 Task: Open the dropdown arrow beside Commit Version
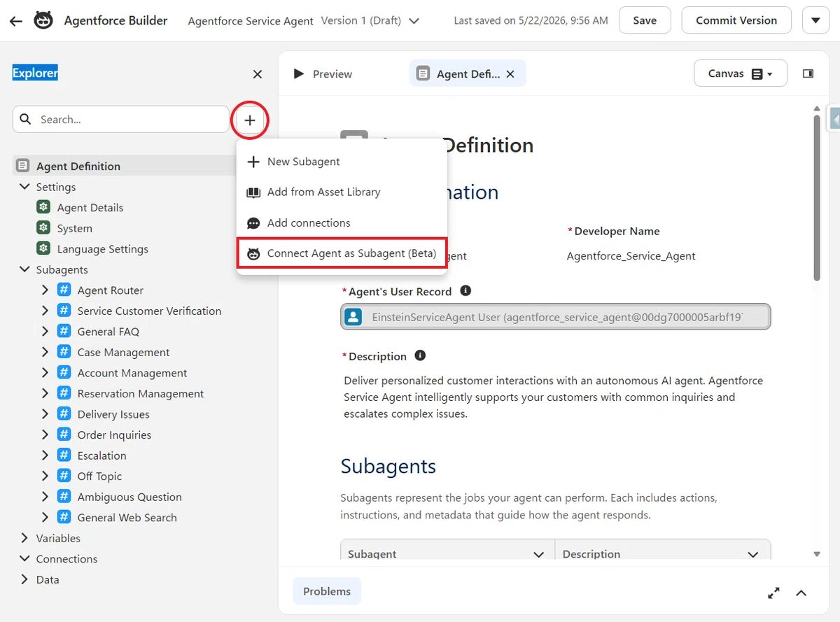click(x=815, y=20)
